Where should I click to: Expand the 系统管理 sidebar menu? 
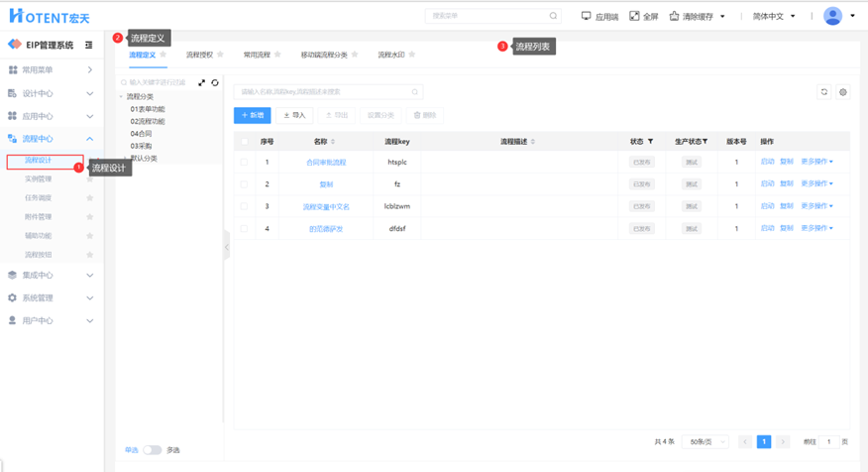point(51,297)
